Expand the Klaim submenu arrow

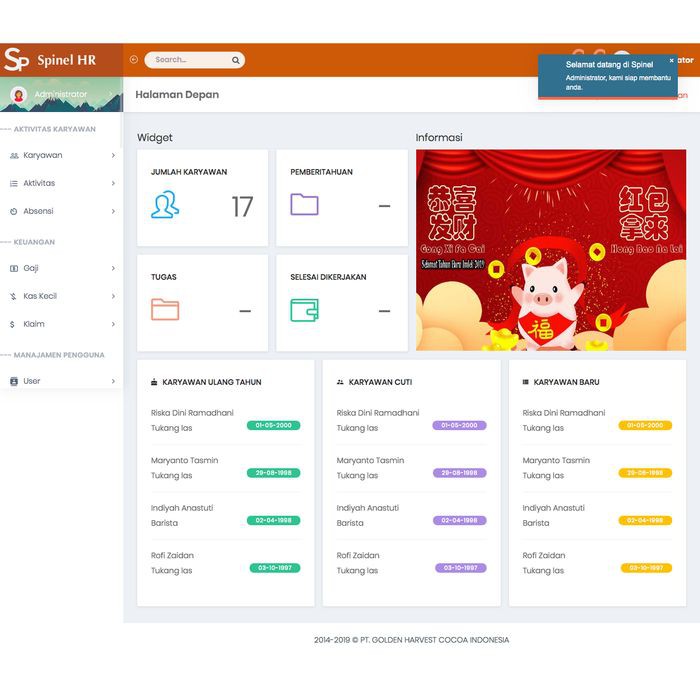[113, 324]
